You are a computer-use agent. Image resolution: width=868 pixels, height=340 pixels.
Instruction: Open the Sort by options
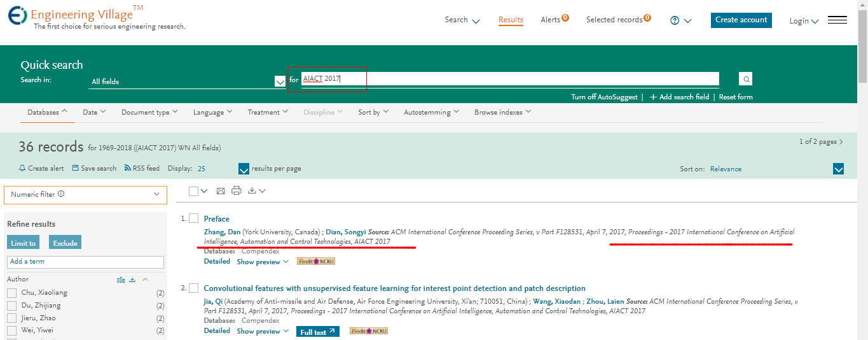point(373,112)
